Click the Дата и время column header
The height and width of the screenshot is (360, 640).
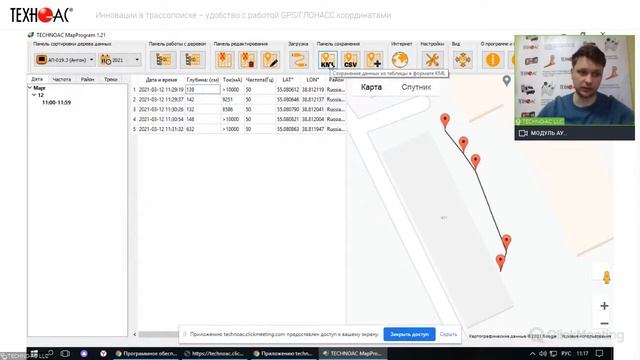161,80
